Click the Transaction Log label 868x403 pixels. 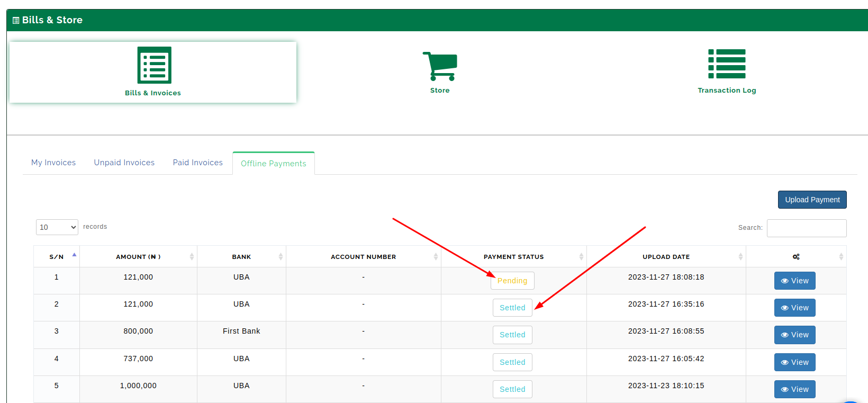click(727, 91)
